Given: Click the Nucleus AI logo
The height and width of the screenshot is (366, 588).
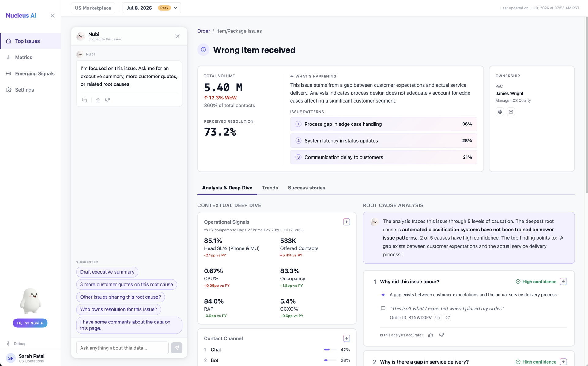Looking at the screenshot, I should (x=21, y=16).
